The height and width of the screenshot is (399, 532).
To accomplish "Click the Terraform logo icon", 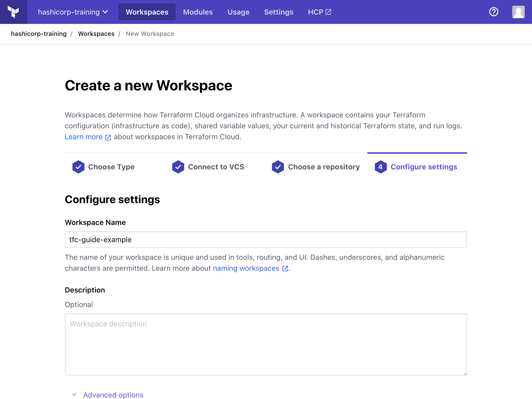I will pos(13,12).
